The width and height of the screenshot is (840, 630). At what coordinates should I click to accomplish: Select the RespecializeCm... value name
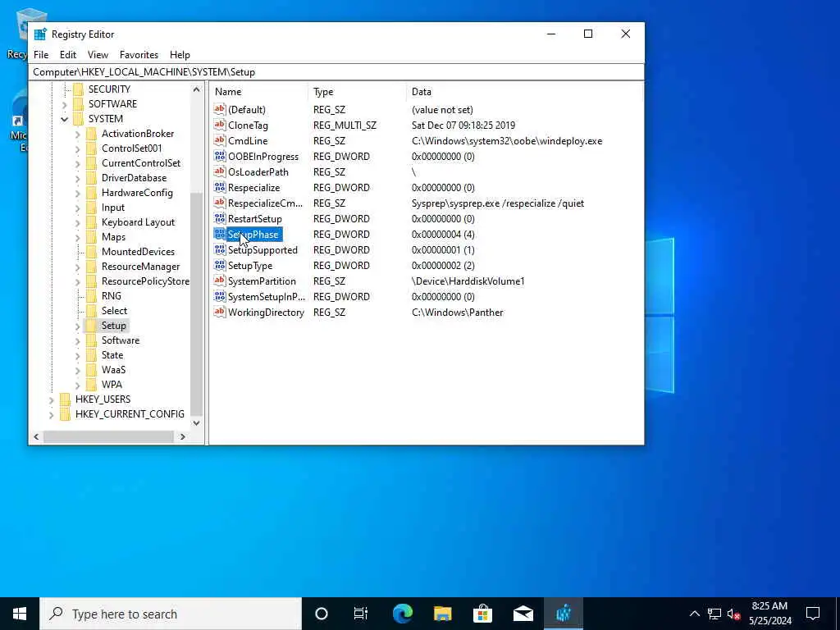(265, 203)
